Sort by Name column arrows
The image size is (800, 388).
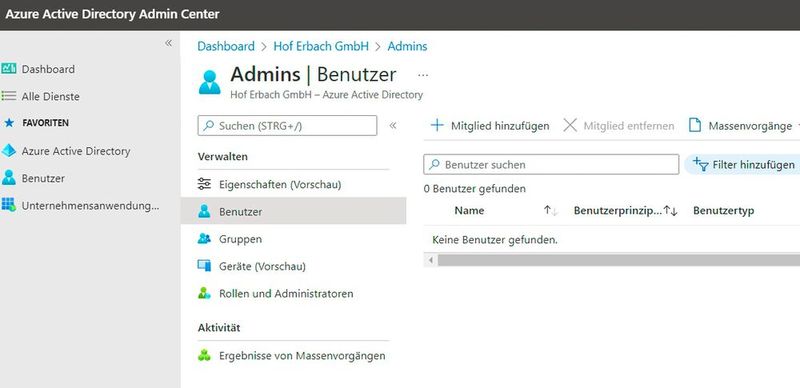point(551,210)
